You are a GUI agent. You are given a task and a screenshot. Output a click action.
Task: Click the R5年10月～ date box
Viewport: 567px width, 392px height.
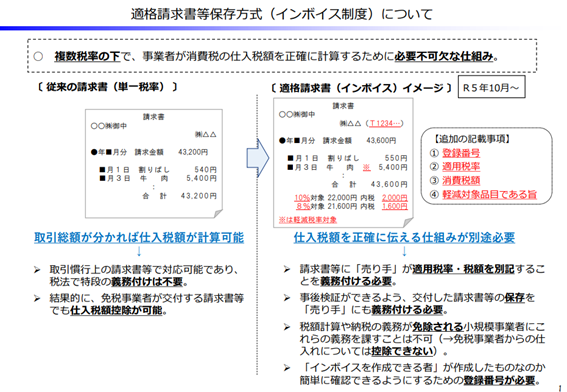(491, 87)
